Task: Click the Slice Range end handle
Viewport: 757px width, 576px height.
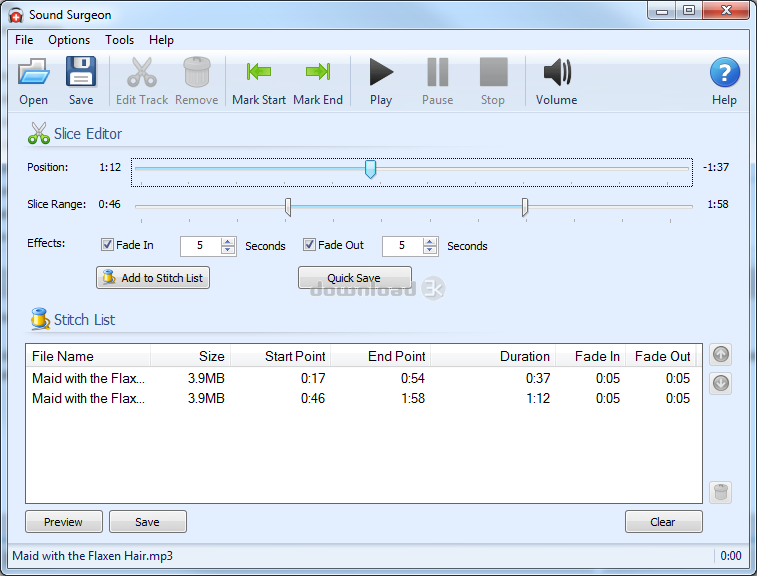Action: (525, 207)
